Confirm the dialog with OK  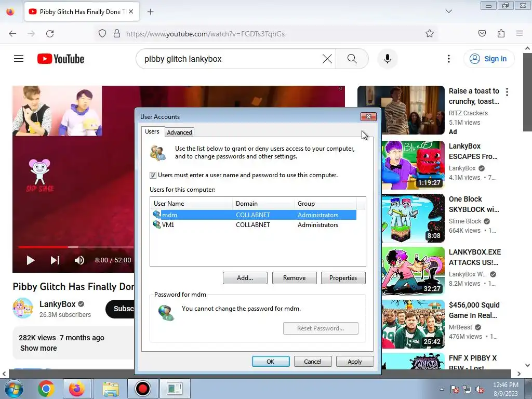[x=270, y=362]
